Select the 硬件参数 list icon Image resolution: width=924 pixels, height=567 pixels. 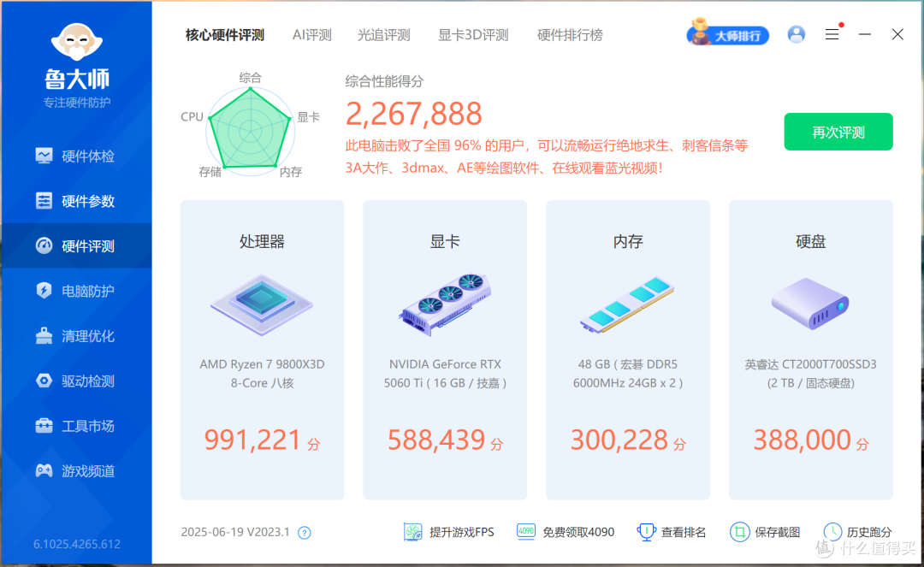pos(44,201)
